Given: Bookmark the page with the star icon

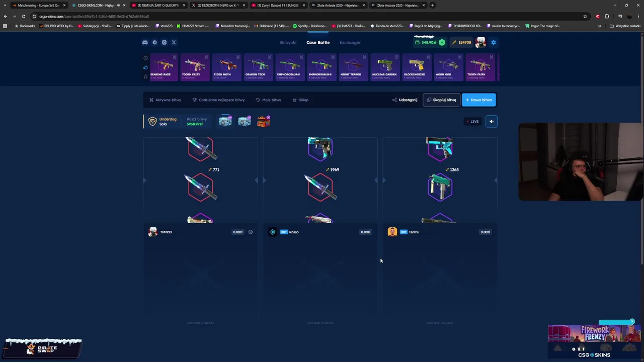Looking at the screenshot, I should [585, 16].
